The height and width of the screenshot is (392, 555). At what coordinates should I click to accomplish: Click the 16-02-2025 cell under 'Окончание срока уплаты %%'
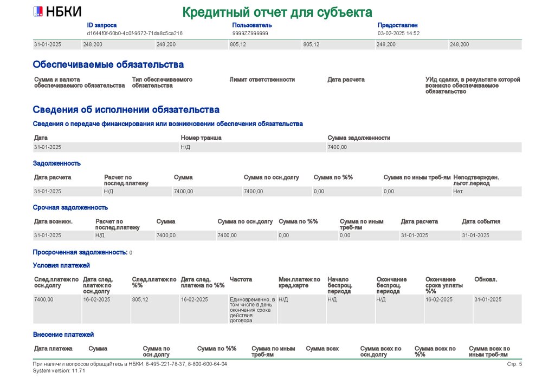pyautogui.click(x=448, y=309)
